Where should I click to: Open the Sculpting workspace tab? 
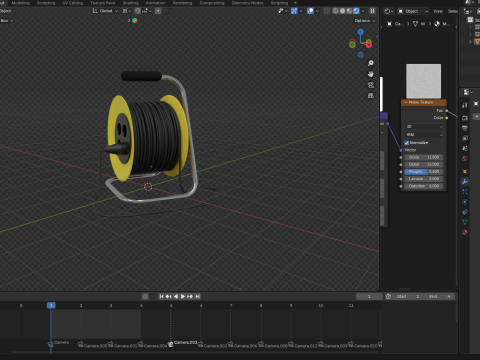46,3
